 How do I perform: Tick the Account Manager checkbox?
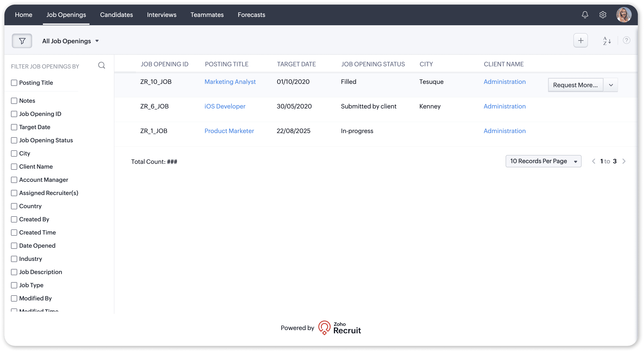[x=14, y=180]
